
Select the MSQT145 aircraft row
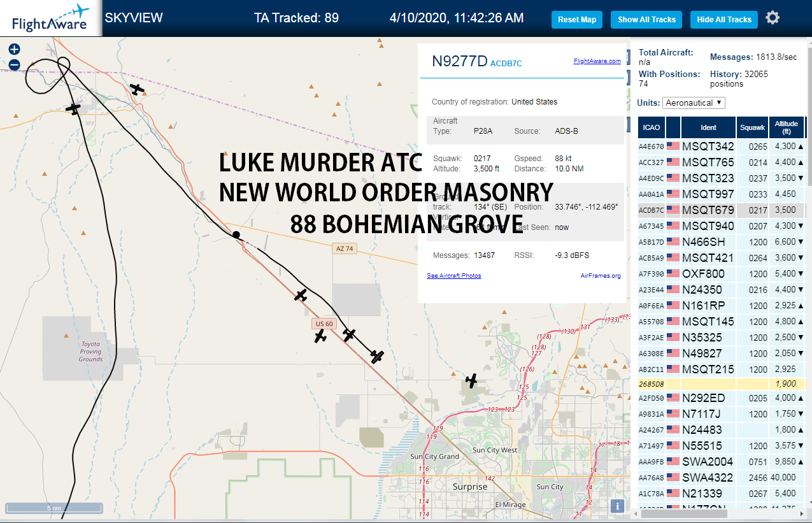[x=722, y=322]
